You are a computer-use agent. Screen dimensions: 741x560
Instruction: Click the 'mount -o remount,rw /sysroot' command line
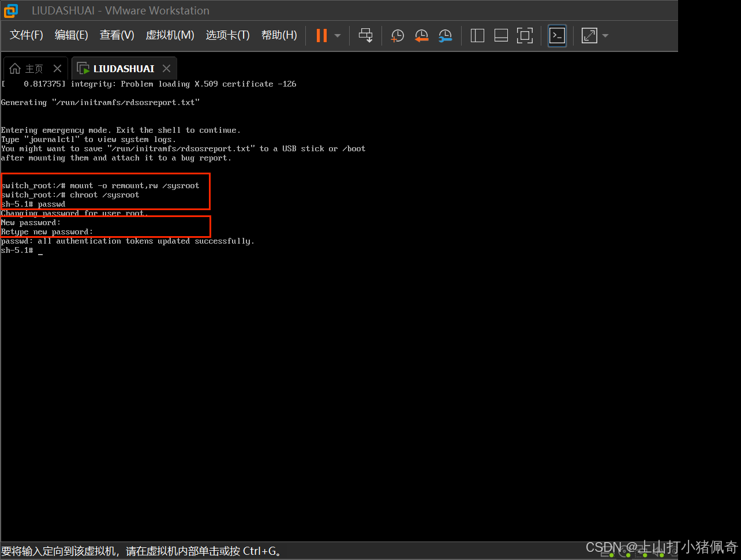(100, 186)
